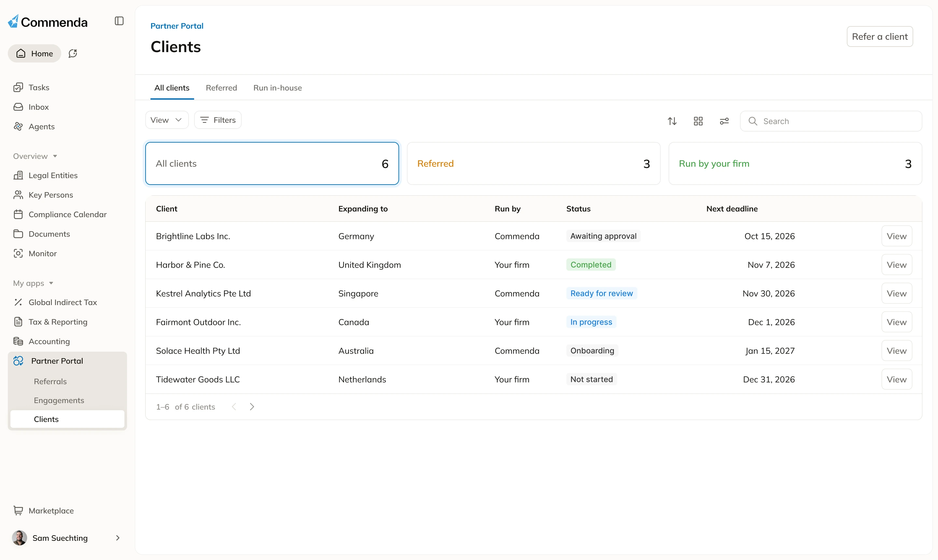Click the refresh chat icon beside Home
938x560 pixels.
73,54
